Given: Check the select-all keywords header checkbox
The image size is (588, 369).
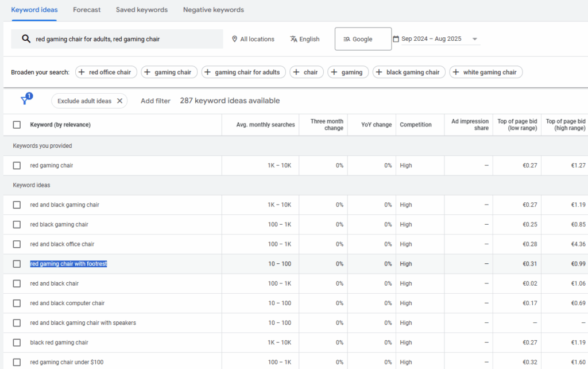Looking at the screenshot, I should coord(17,125).
